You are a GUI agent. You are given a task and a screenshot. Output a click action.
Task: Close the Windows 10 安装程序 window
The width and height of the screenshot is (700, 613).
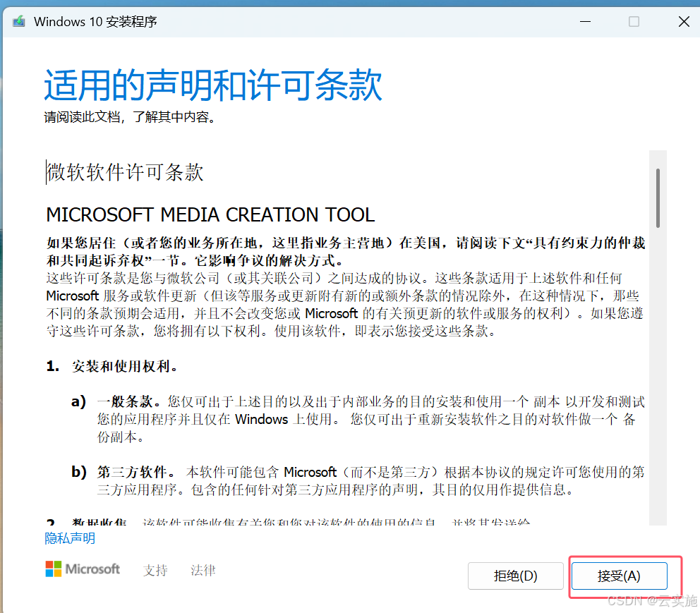click(x=684, y=21)
